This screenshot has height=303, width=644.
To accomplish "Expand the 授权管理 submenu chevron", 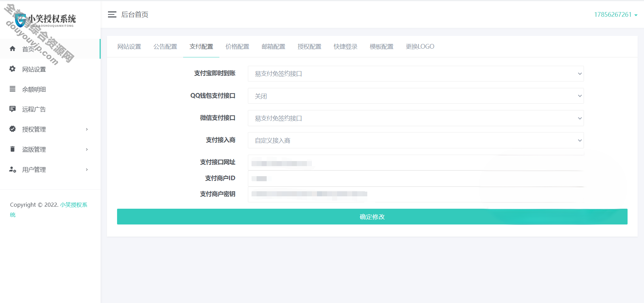I will 87,129.
